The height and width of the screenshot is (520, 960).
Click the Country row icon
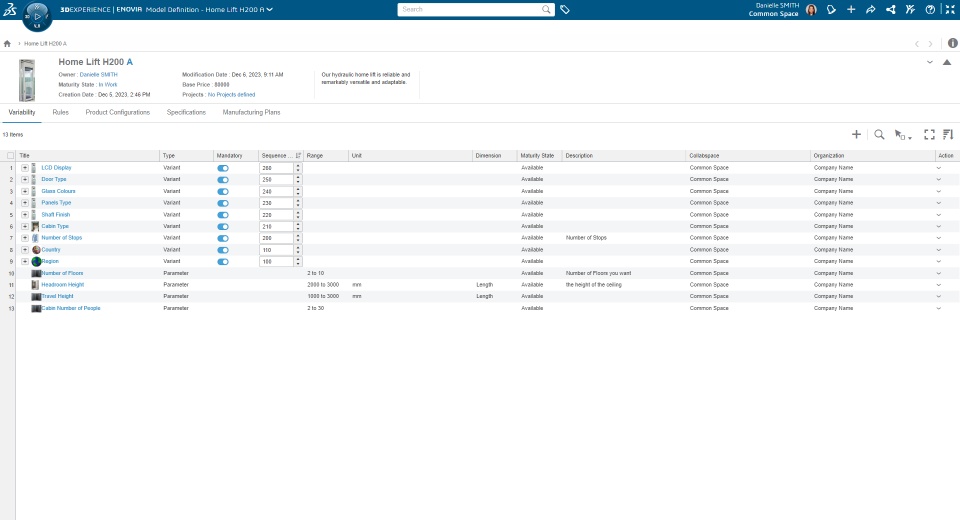(x=36, y=250)
